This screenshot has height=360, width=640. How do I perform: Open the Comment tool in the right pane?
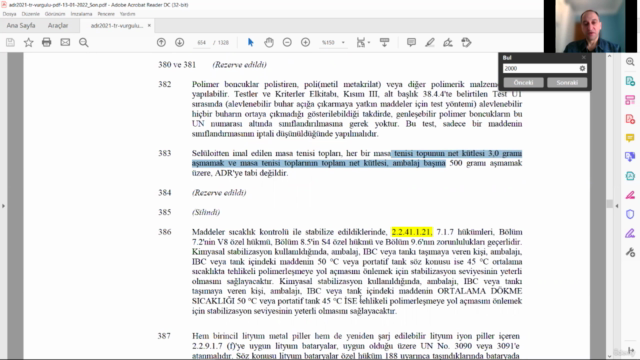click(630, 138)
